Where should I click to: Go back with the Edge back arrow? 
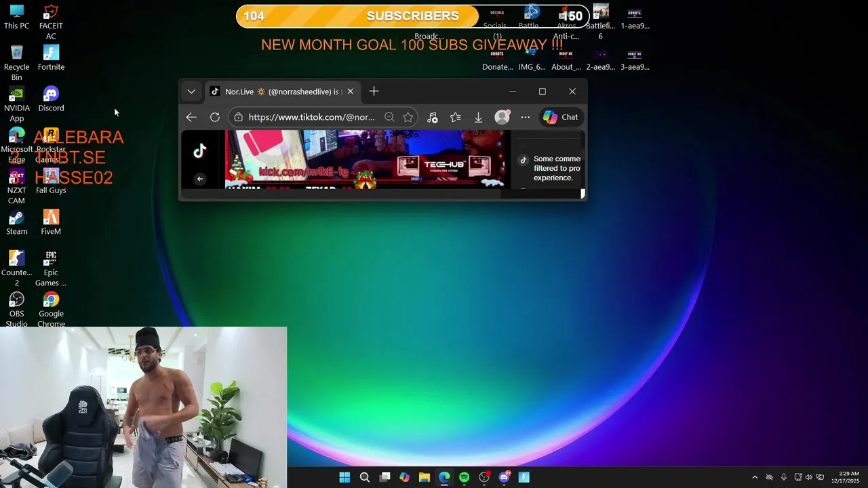191,117
